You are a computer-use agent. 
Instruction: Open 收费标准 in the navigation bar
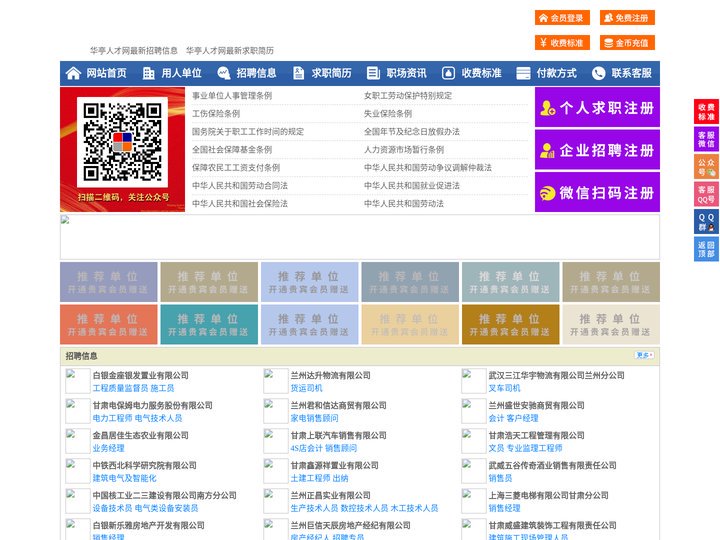coord(481,73)
